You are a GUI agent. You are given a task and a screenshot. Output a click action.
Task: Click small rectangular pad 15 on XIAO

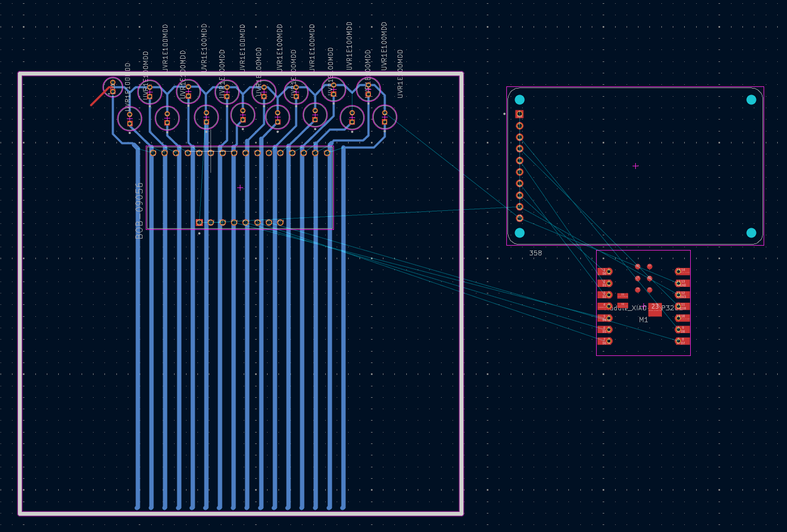click(623, 296)
